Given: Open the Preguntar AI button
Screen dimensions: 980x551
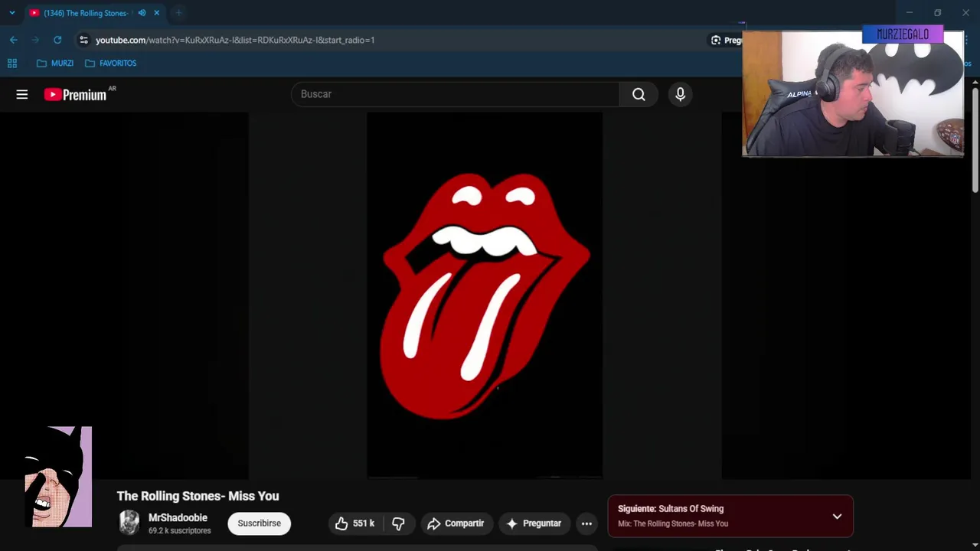Looking at the screenshot, I should pyautogui.click(x=534, y=523).
